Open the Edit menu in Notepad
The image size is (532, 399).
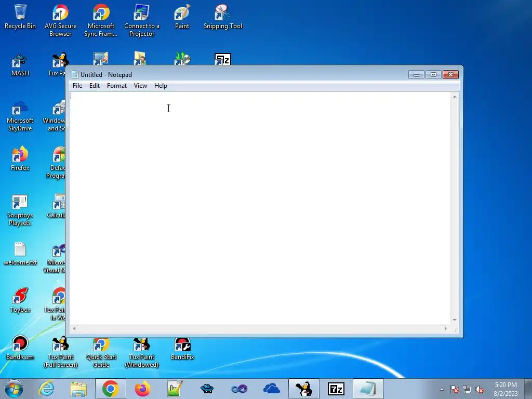pos(95,86)
